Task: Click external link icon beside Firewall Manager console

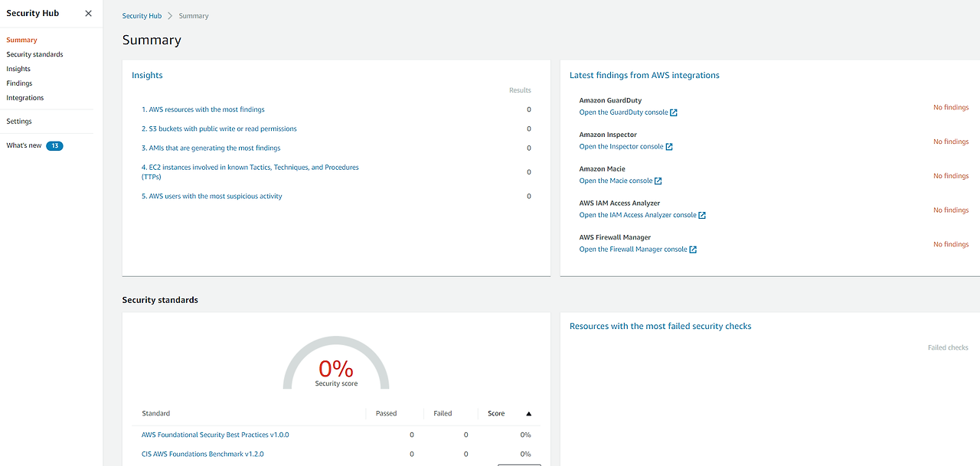Action: (x=693, y=249)
